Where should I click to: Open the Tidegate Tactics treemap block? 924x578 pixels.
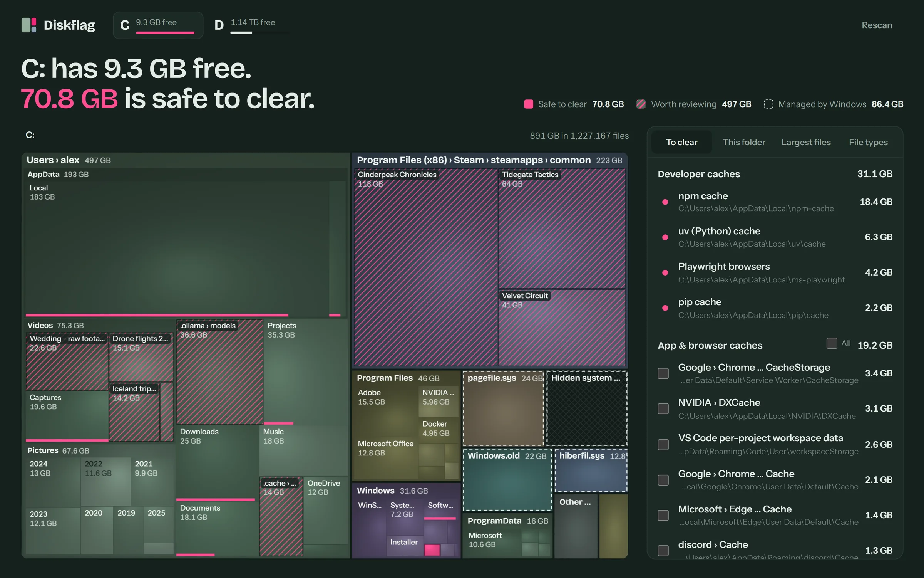coord(562,228)
